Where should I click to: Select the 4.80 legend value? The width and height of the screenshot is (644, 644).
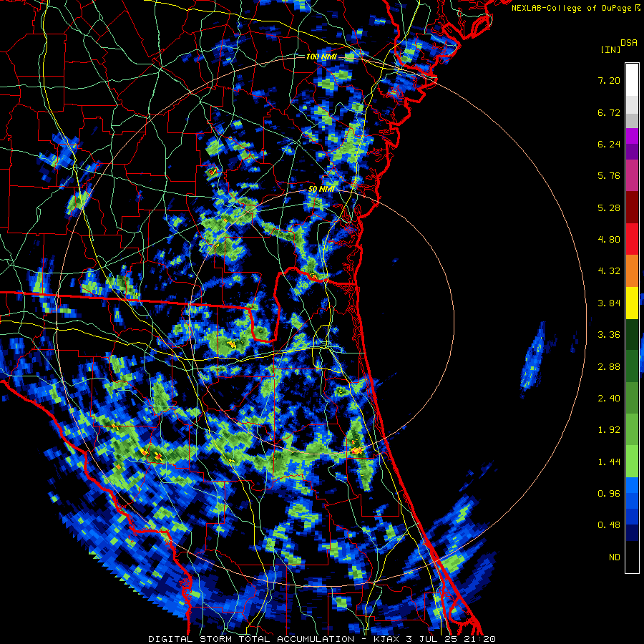pyautogui.click(x=609, y=239)
